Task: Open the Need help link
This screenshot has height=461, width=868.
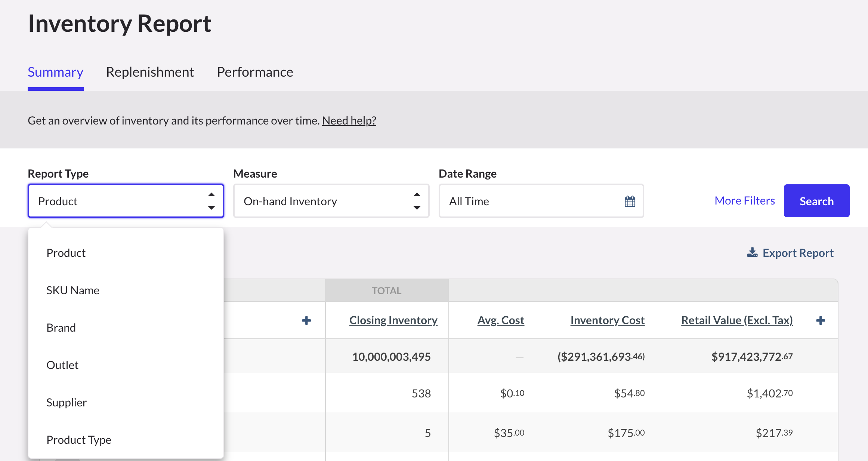Action: click(x=349, y=120)
